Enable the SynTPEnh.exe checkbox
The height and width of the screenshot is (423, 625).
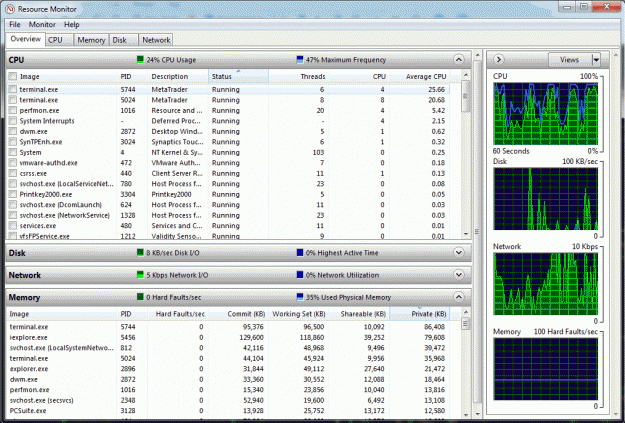click(x=13, y=142)
